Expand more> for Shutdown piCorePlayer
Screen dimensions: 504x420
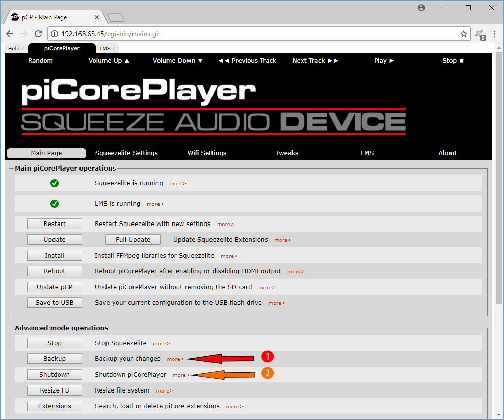pyautogui.click(x=181, y=375)
